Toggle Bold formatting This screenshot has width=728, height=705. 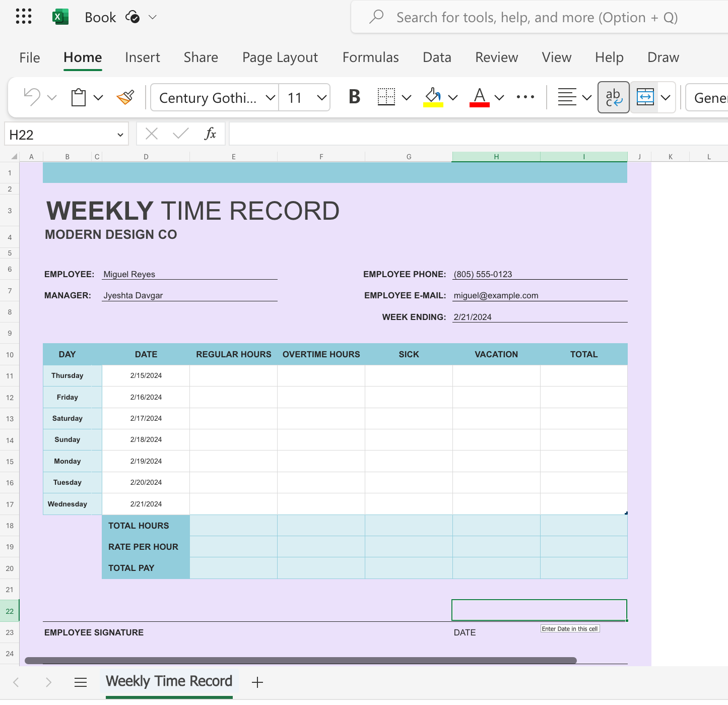click(355, 97)
